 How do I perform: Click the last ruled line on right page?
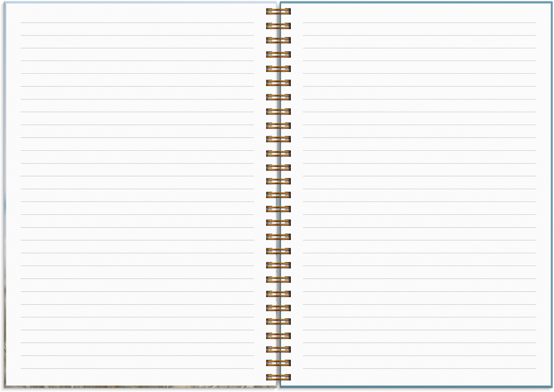(x=419, y=369)
